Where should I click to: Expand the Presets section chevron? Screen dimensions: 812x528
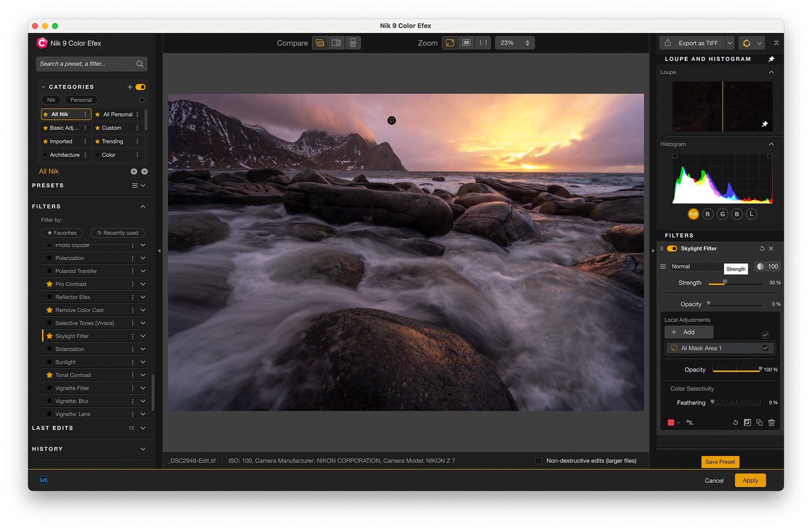click(x=143, y=186)
